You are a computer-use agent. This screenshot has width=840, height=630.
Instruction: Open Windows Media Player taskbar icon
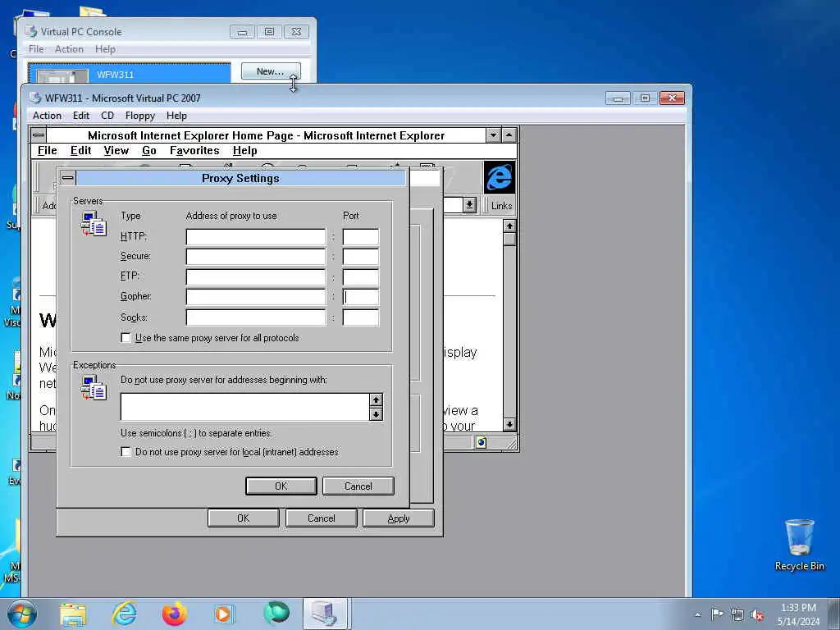click(x=223, y=614)
